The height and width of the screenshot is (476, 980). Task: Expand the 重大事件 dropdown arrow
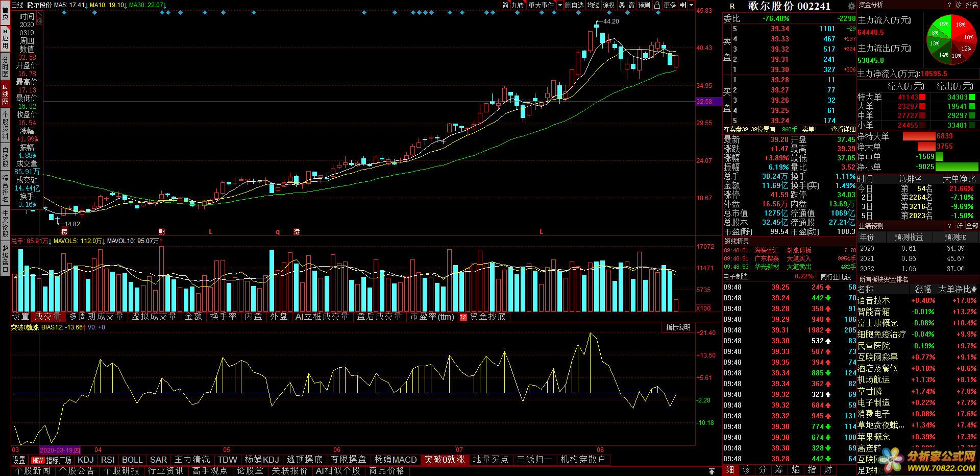click(x=560, y=5)
